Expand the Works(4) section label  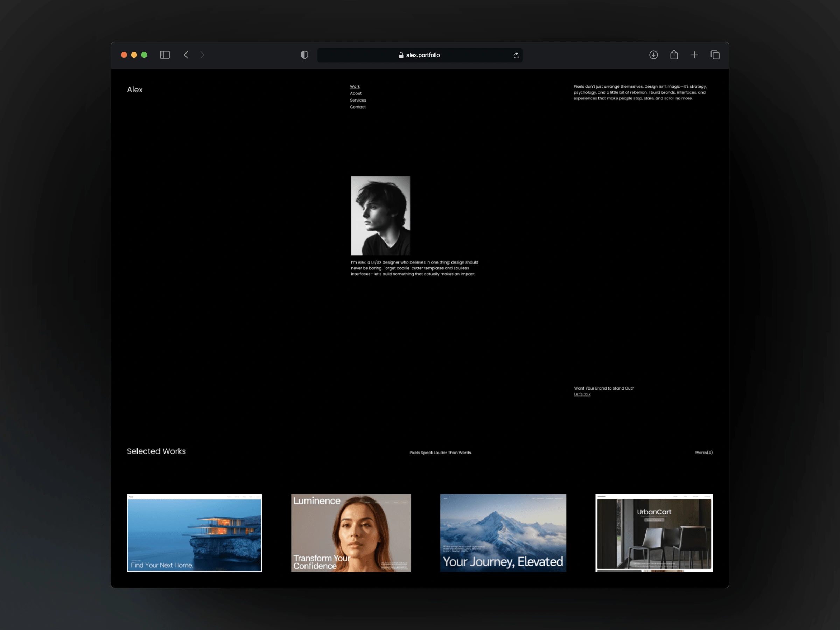pos(704,453)
